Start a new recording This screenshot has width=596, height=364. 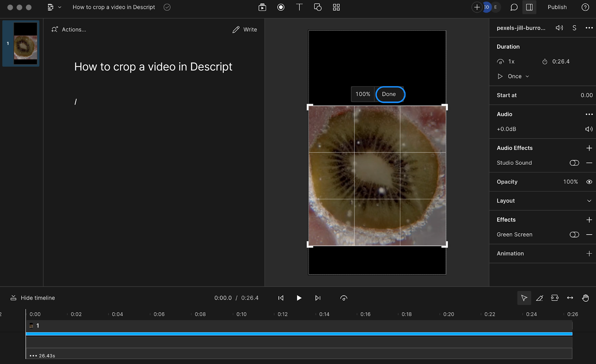pos(280,7)
